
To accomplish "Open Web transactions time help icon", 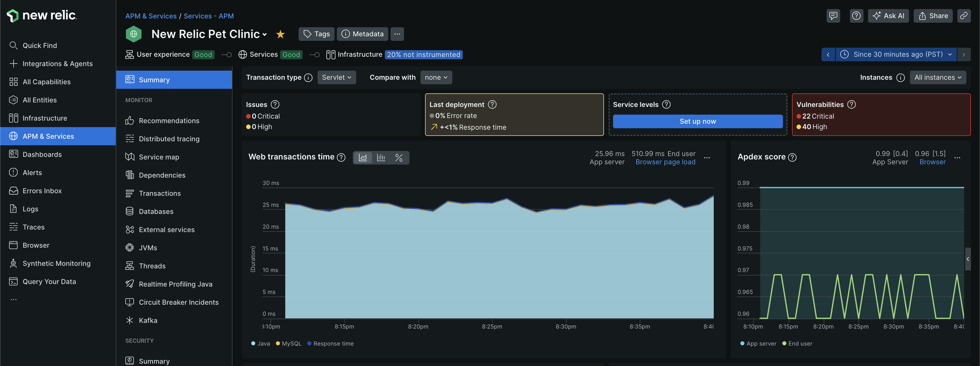I will tap(342, 157).
